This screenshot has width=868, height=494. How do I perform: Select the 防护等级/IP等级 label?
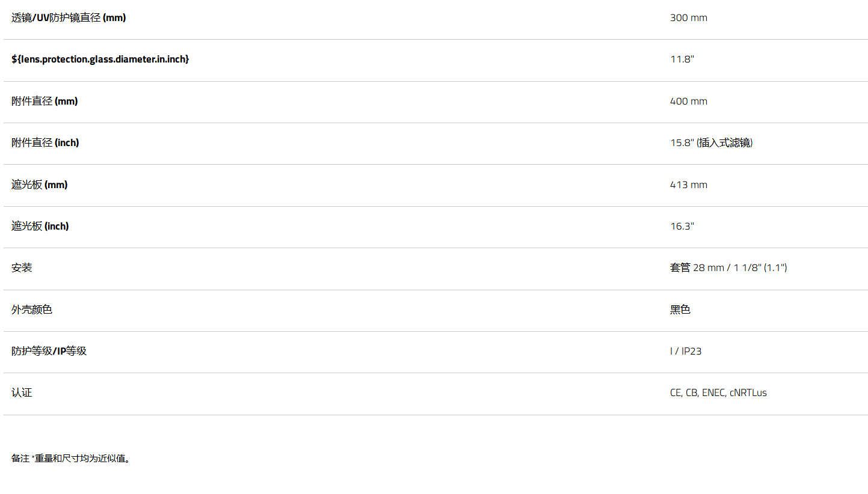pyautogui.click(x=49, y=351)
